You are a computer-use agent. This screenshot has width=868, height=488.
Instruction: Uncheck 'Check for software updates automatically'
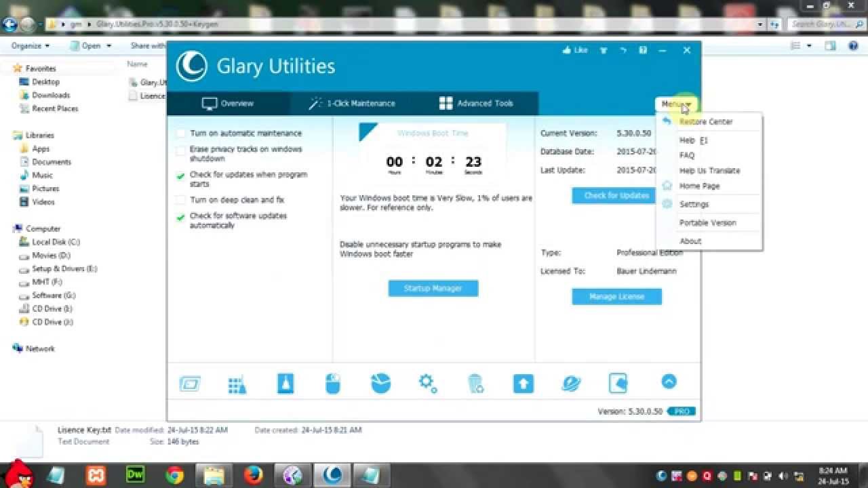[180, 218]
